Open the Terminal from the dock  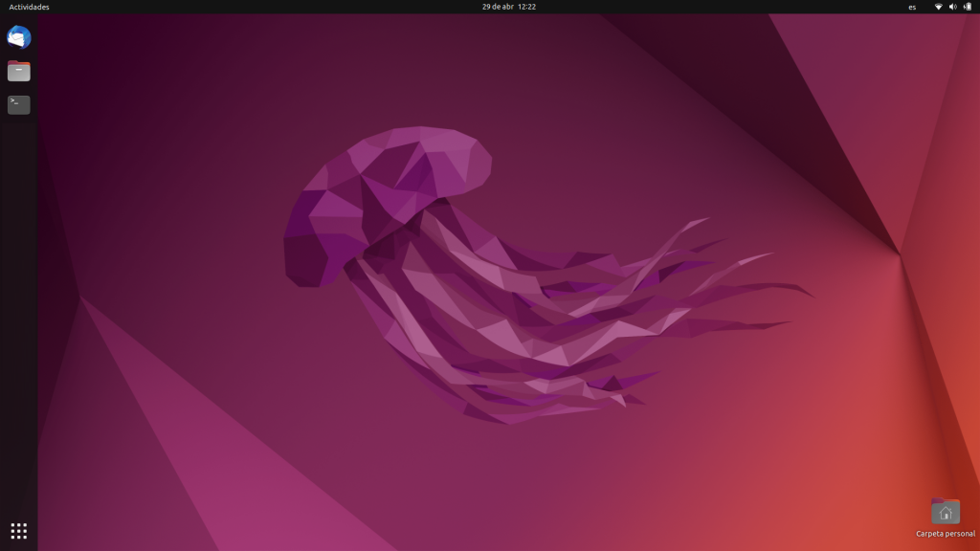click(x=18, y=105)
